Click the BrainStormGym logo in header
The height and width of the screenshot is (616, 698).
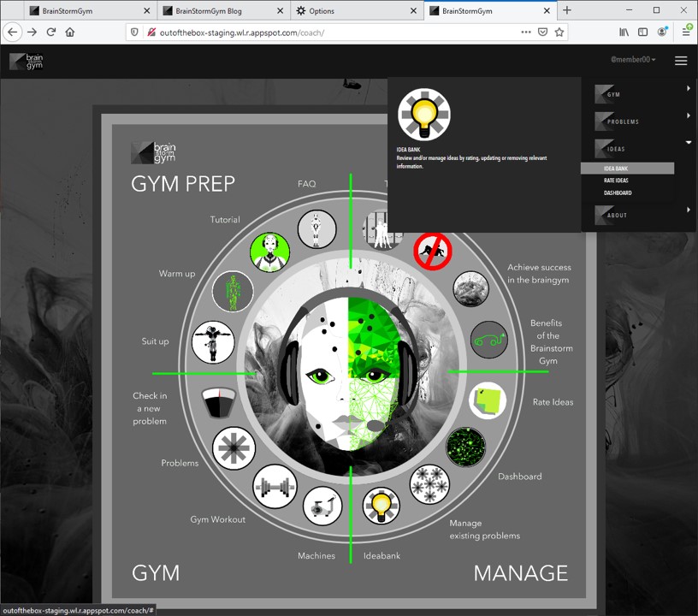(x=27, y=62)
